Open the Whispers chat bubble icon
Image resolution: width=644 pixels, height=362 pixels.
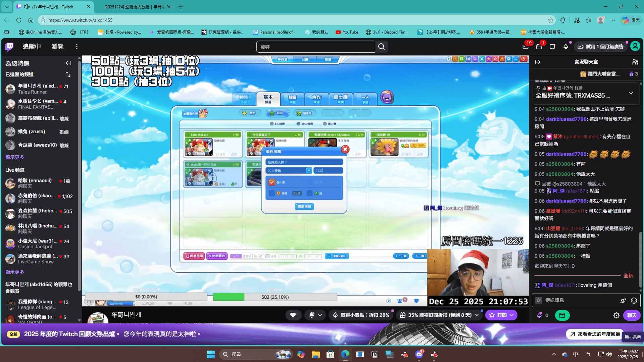[x=552, y=47]
